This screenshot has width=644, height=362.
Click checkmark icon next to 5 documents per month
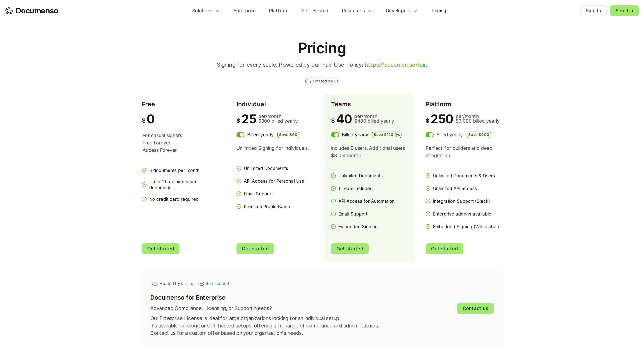pyautogui.click(x=144, y=170)
